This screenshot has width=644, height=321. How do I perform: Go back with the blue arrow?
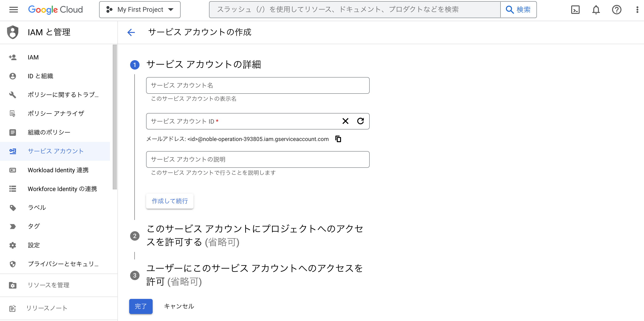point(131,32)
